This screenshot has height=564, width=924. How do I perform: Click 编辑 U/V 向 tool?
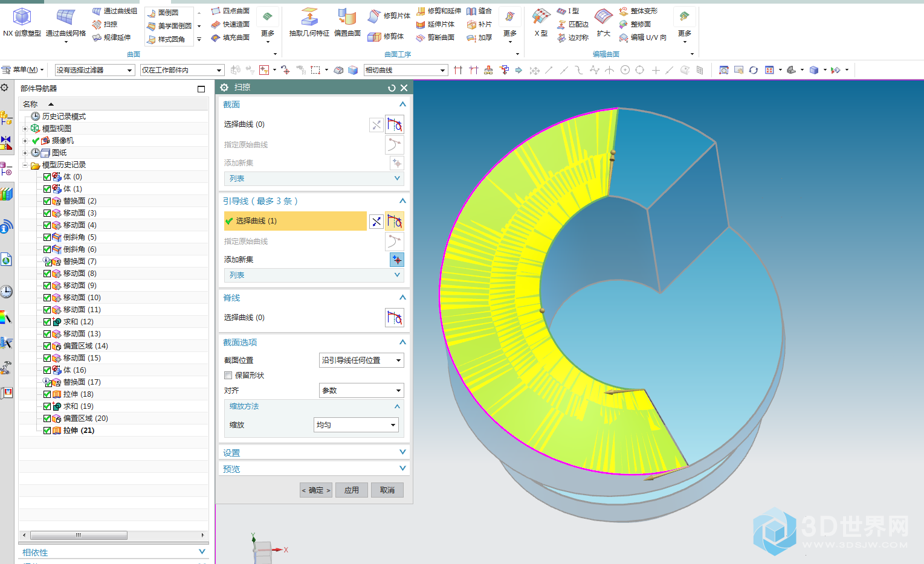(x=642, y=37)
